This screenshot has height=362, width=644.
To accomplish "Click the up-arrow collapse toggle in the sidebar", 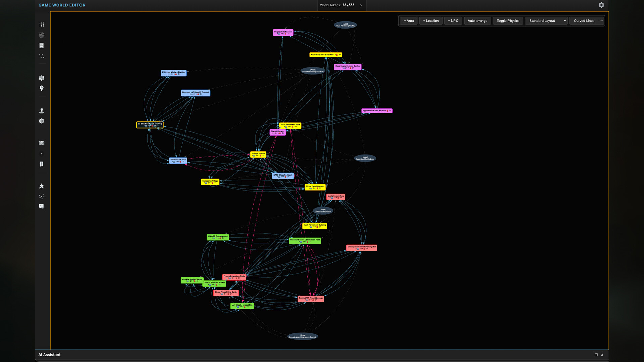I will coord(41,153).
